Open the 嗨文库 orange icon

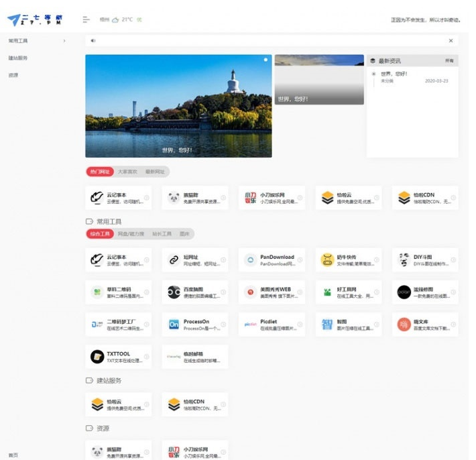click(404, 325)
